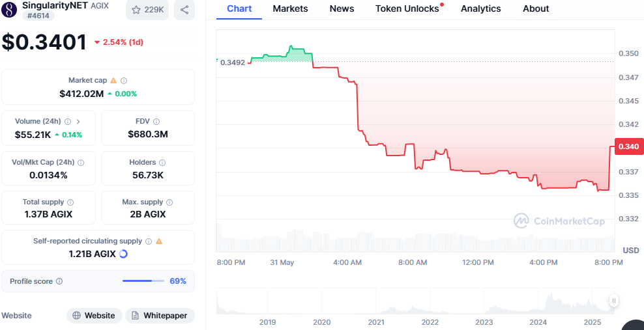Click 2021 on the history timeline
The width and height of the screenshot is (644, 330).
[376, 322]
